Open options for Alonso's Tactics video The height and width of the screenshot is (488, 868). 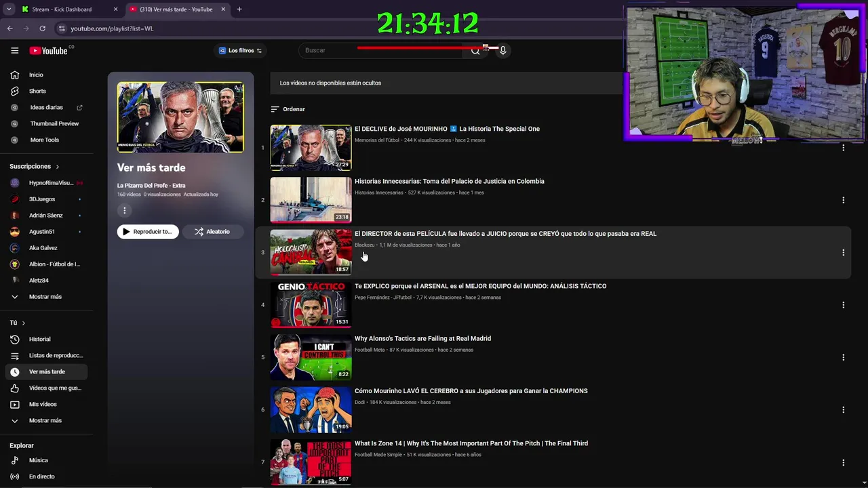(843, 357)
